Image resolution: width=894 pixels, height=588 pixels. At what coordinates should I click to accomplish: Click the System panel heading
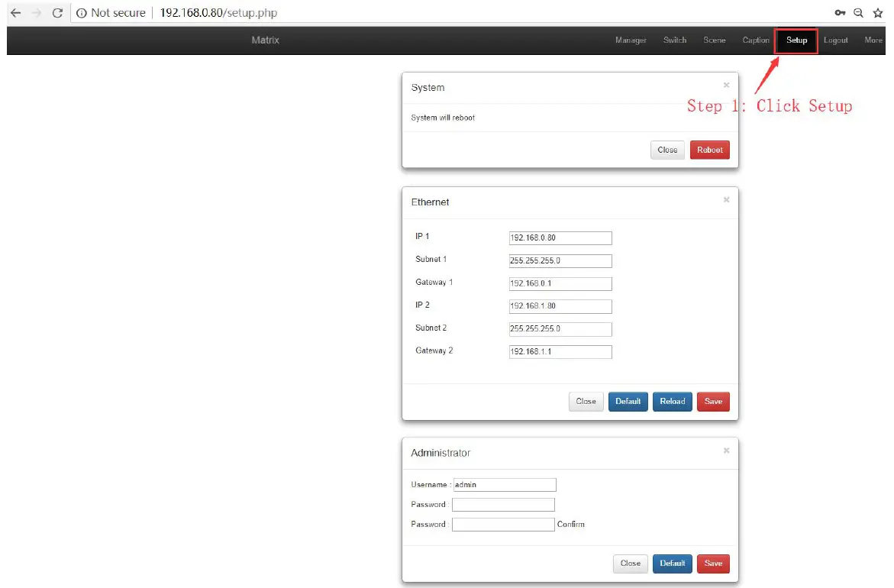coord(428,87)
